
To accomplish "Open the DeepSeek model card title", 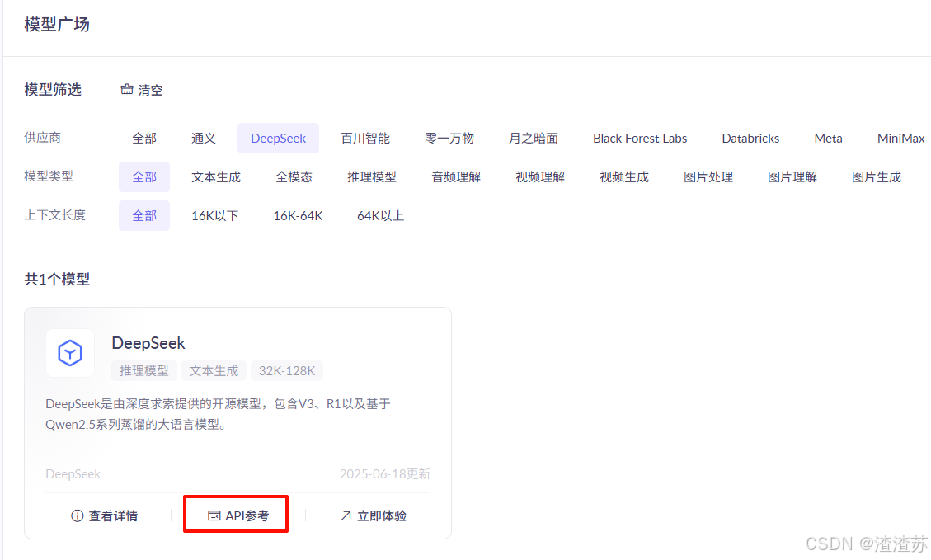I will [148, 343].
